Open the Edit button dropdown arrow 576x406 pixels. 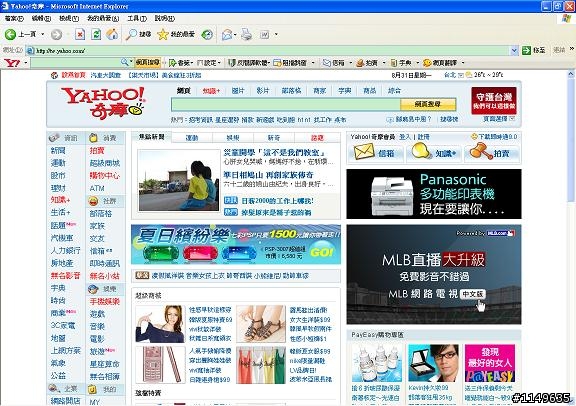click(276, 35)
